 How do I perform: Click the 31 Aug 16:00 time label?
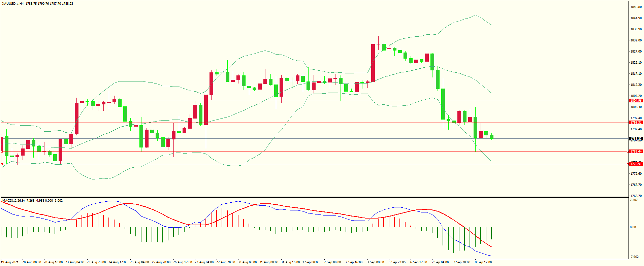pyautogui.click(x=290, y=262)
